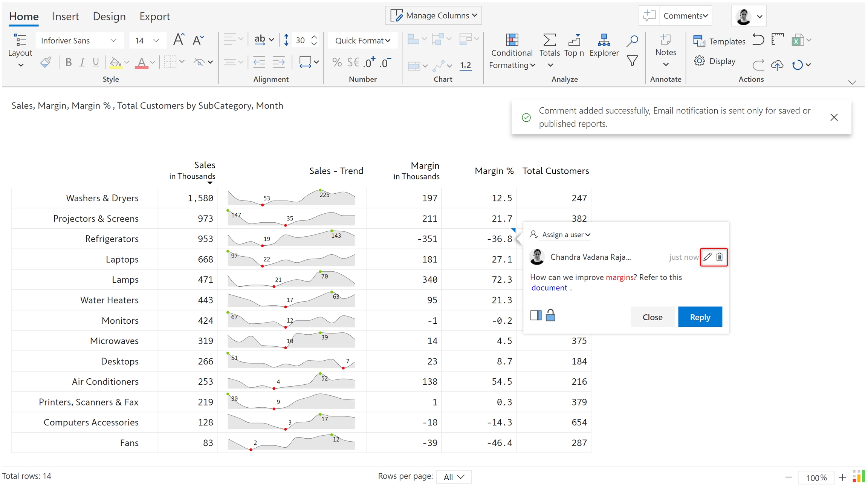This screenshot has width=868, height=488.
Task: Edit the comment with pencil icon
Action: [708, 257]
